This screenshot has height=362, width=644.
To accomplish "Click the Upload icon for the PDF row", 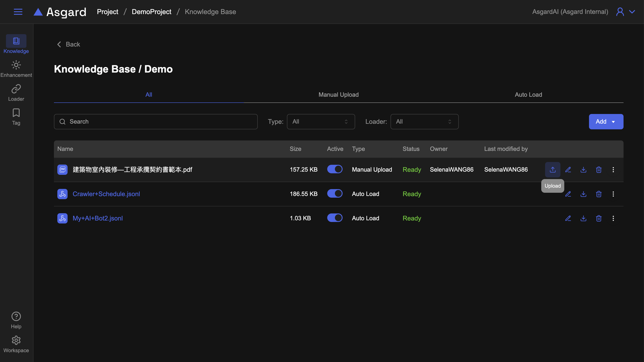I will [x=553, y=169].
